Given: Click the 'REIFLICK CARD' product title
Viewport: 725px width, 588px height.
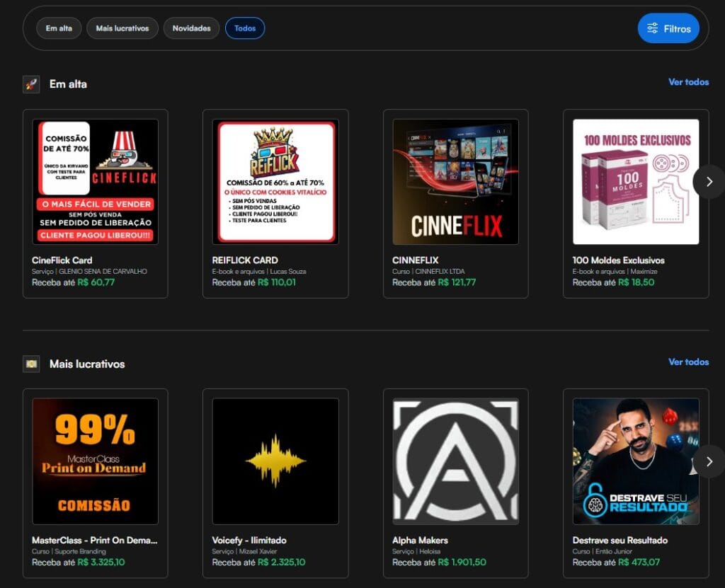Looking at the screenshot, I should click(245, 260).
